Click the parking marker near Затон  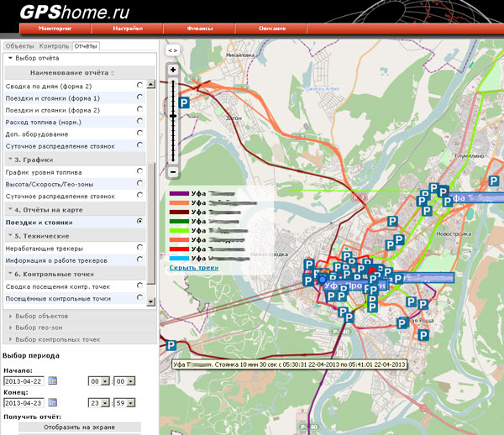(183, 102)
